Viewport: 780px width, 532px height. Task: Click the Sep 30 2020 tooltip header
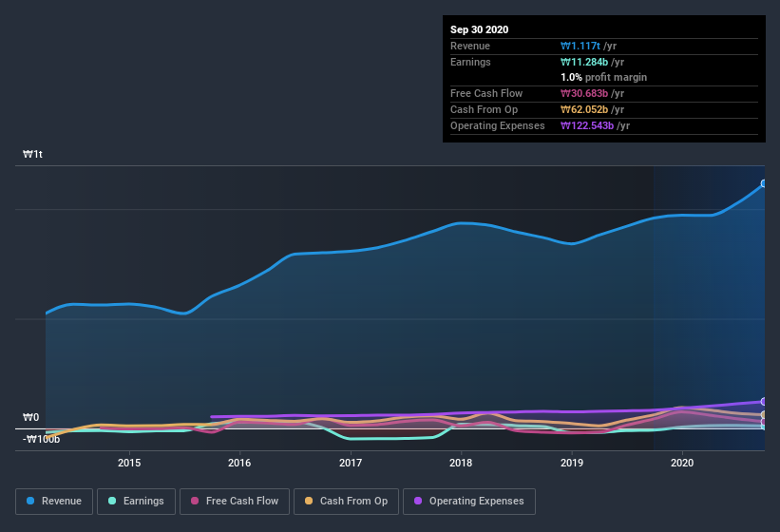(479, 29)
